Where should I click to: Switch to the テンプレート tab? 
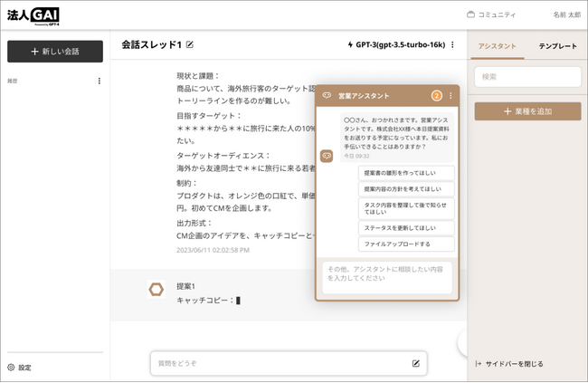[x=557, y=45]
